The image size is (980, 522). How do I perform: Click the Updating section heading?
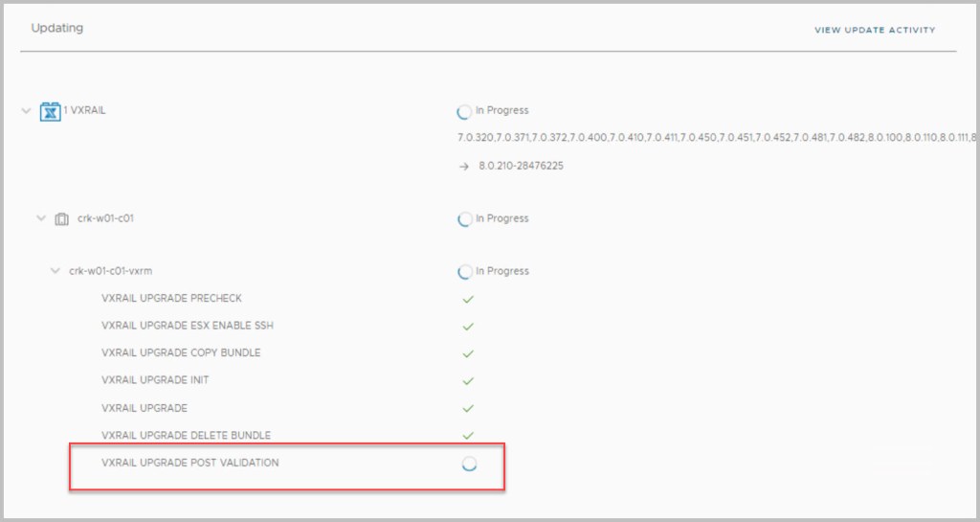56,28
